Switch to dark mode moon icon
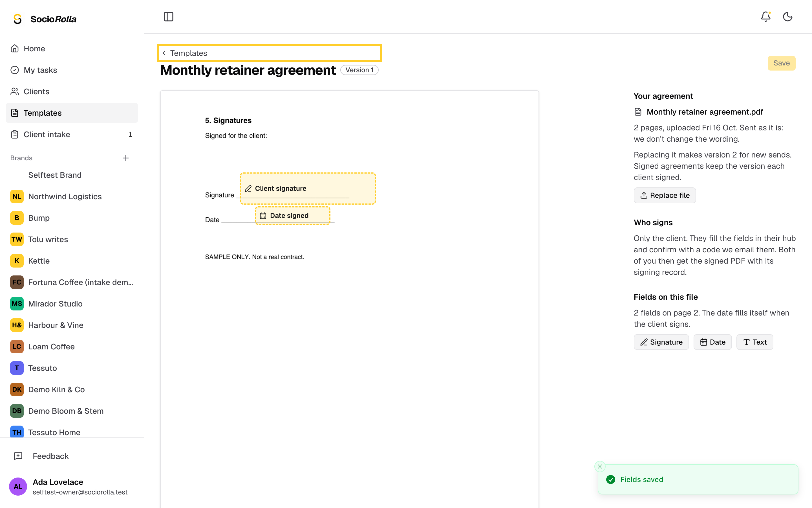812x508 pixels. 787,17
